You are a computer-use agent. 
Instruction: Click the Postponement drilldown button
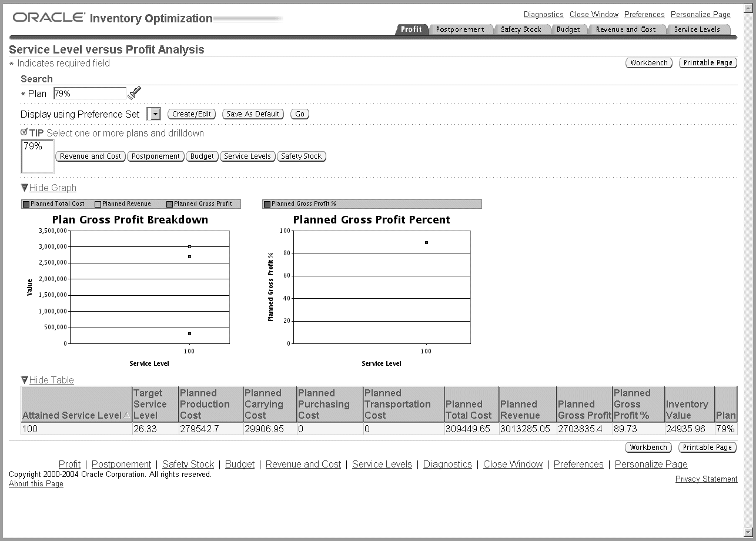point(156,156)
